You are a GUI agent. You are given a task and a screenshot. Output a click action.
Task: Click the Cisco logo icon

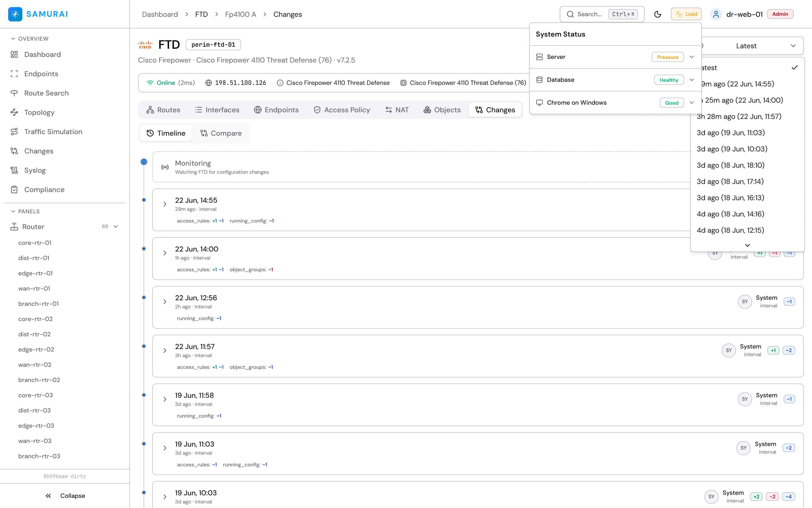(x=145, y=45)
